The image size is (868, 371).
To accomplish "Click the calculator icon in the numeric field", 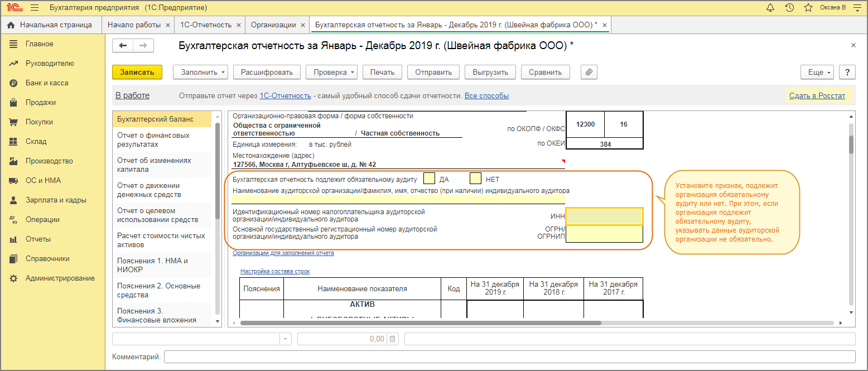I will tap(392, 339).
